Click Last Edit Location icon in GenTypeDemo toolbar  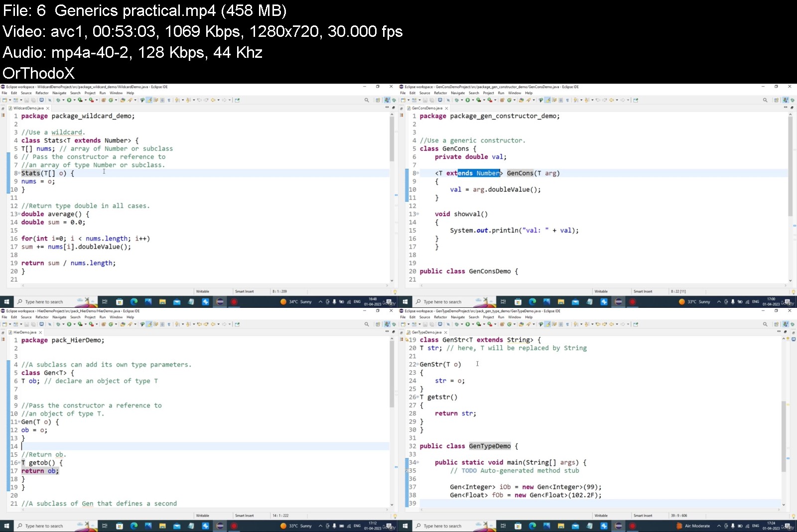pos(598,324)
